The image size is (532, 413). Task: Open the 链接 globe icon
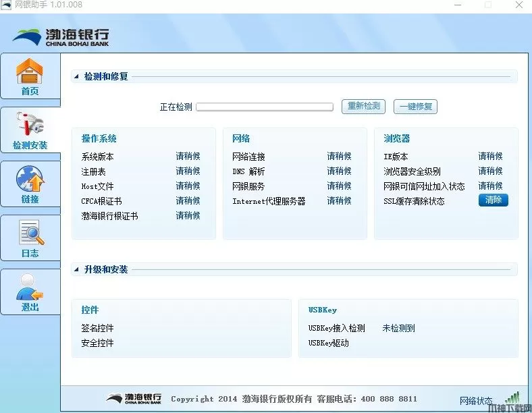[x=30, y=179]
